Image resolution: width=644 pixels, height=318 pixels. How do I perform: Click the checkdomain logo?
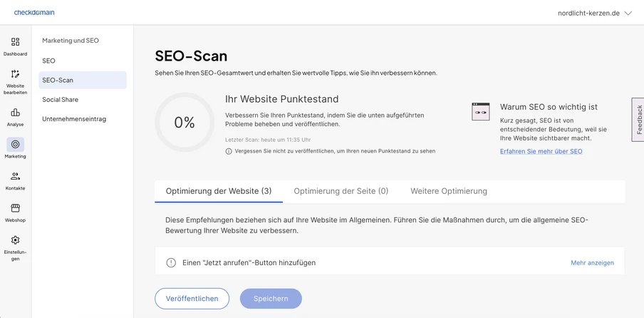34,12
